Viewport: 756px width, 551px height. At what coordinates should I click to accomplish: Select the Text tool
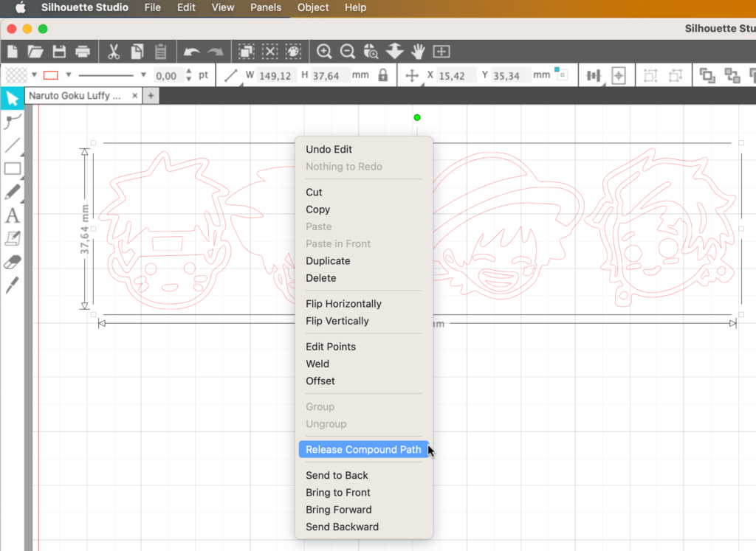click(x=12, y=215)
